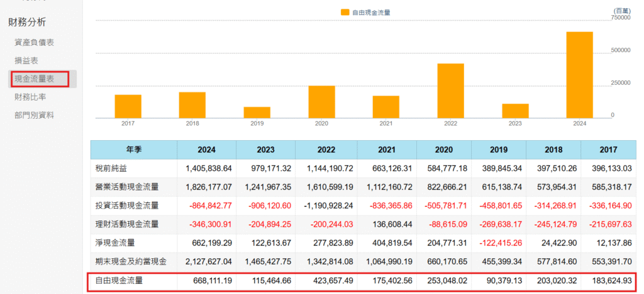Click the 財務分析 section heading
Screen dimensions: 644x294
point(27,22)
